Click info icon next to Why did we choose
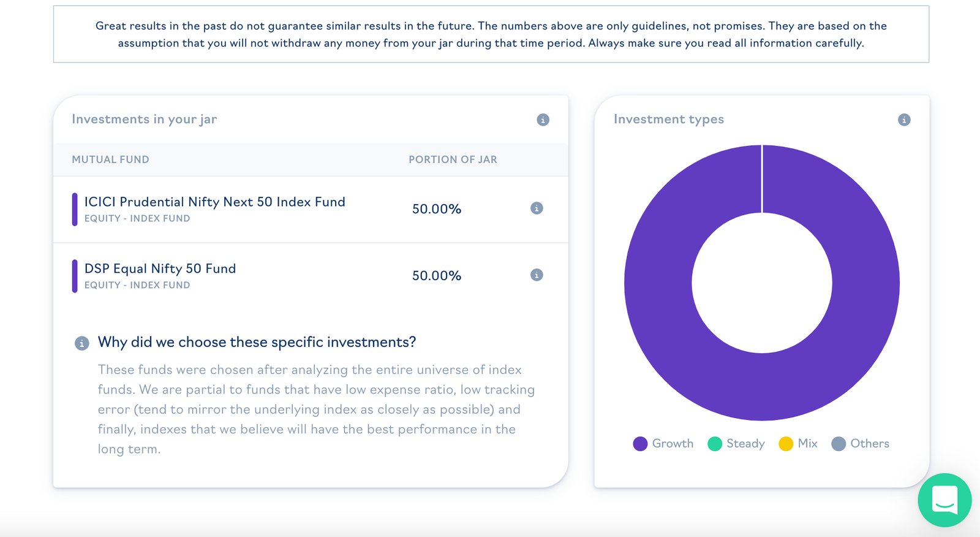This screenshot has width=980, height=537. click(81, 343)
